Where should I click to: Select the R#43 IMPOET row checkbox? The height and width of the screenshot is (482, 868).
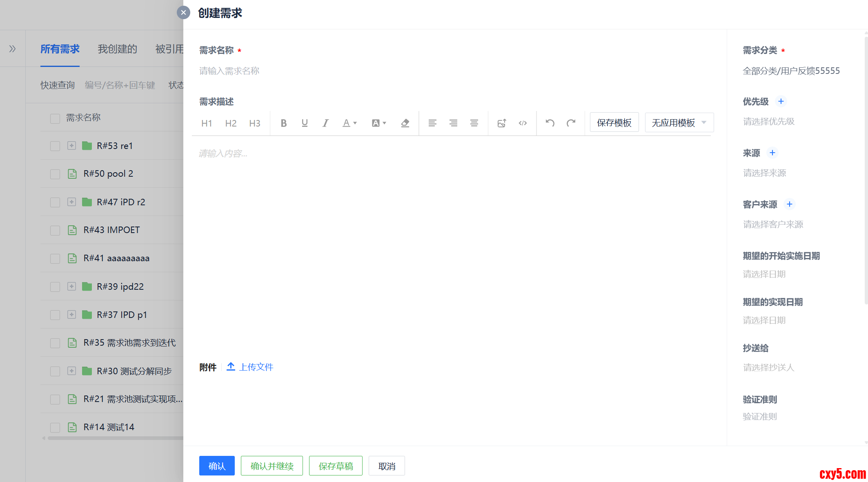(55, 231)
